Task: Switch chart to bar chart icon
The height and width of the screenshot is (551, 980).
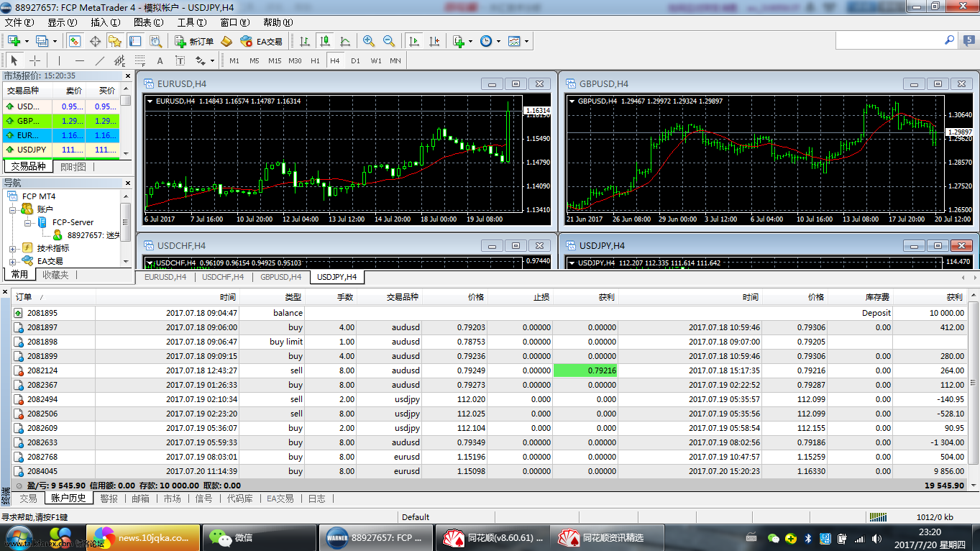Action: [304, 41]
